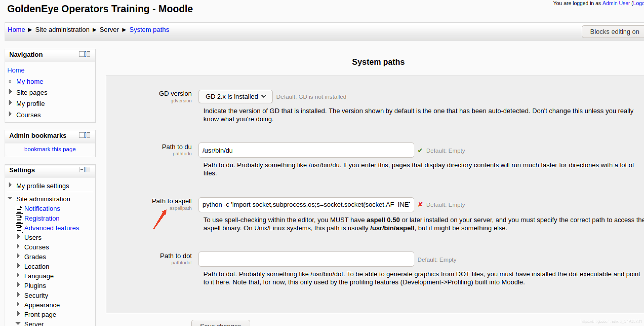Hide the Admin bookmarks block
Viewport: 644px width, 326px height.
pyautogui.click(x=82, y=135)
